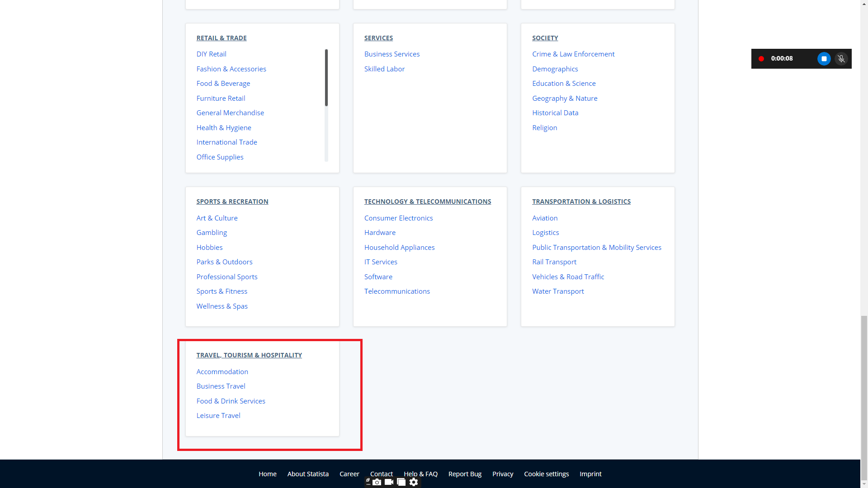Open the Travel, Tourism & Hospitality heading
868x488 pixels.
click(249, 355)
